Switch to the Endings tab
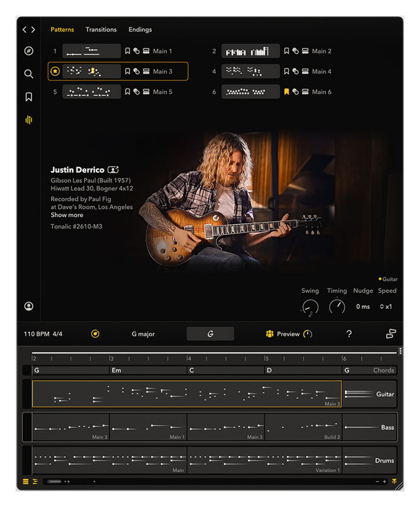Image resolution: width=420 pixels, height=507 pixels. tap(140, 30)
